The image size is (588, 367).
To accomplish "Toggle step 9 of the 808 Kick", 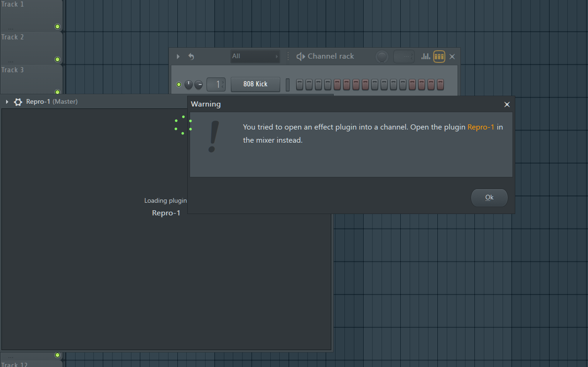I will point(374,84).
